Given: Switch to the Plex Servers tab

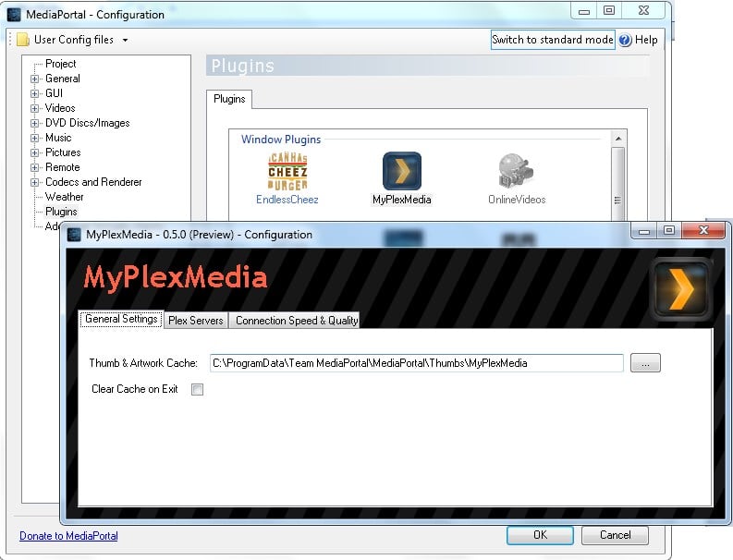Looking at the screenshot, I should point(196,321).
